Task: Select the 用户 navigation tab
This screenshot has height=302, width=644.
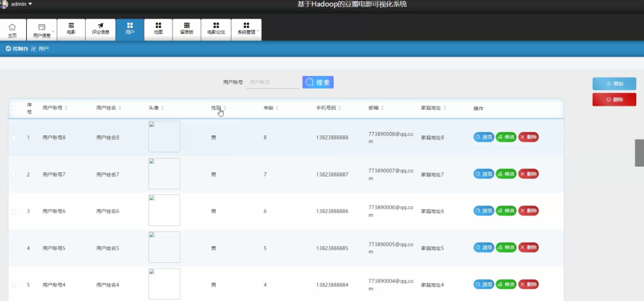Action: pos(130,30)
